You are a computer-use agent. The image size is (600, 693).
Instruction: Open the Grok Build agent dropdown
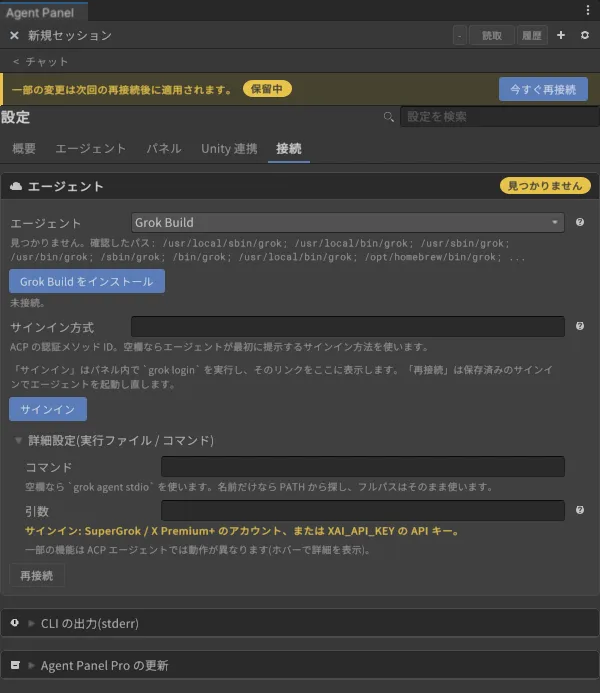pos(347,222)
